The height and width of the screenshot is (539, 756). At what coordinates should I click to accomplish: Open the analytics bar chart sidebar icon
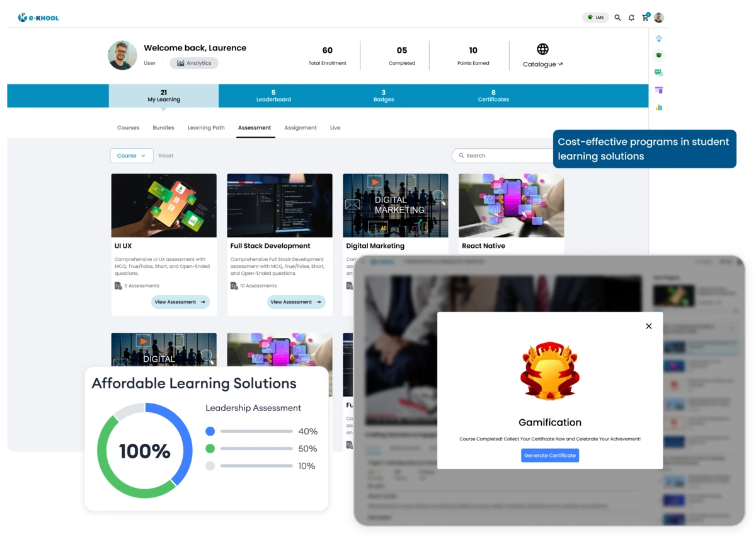click(659, 107)
